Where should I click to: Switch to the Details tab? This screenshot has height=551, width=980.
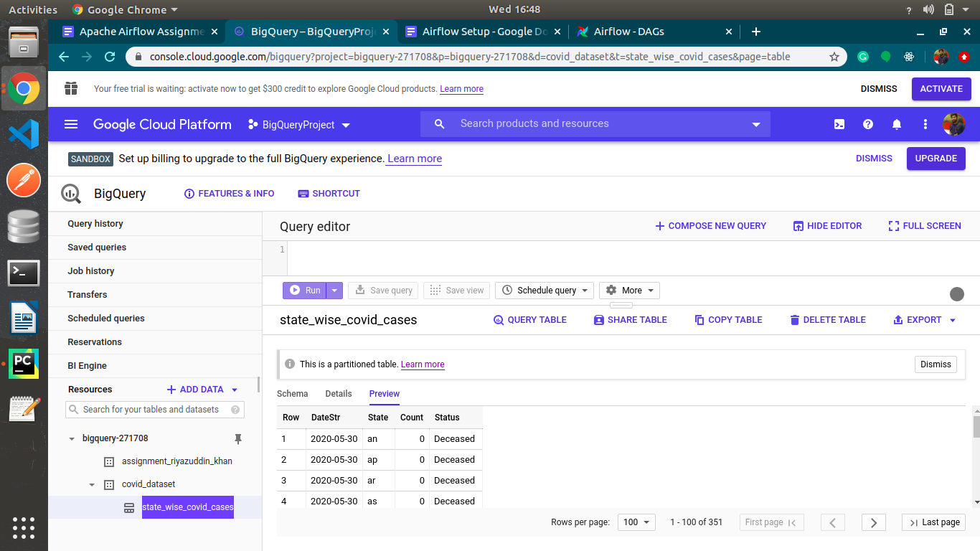click(x=339, y=394)
